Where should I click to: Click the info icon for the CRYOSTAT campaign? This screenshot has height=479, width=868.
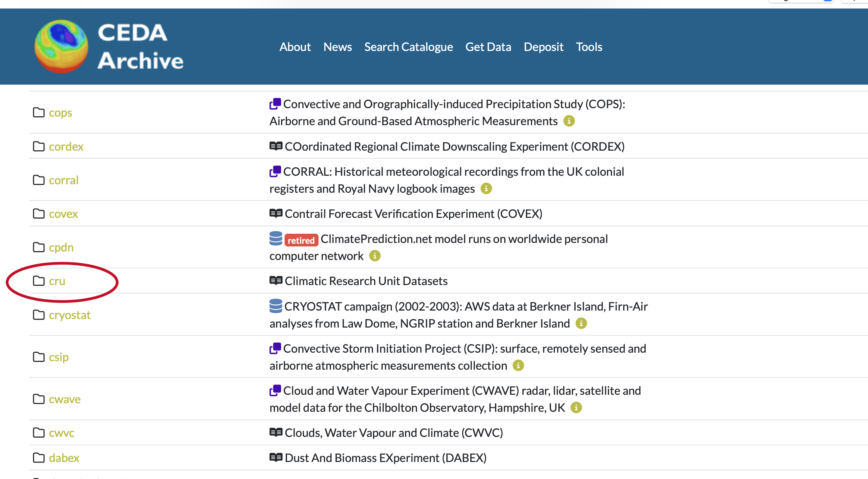[x=581, y=324]
